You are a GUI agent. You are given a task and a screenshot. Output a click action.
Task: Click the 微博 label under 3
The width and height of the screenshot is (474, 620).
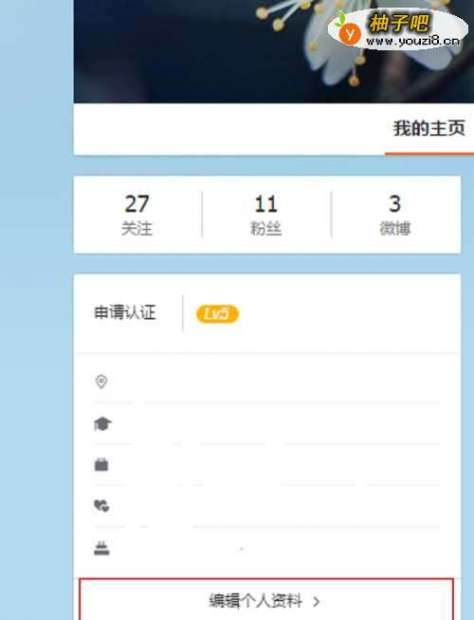(395, 228)
